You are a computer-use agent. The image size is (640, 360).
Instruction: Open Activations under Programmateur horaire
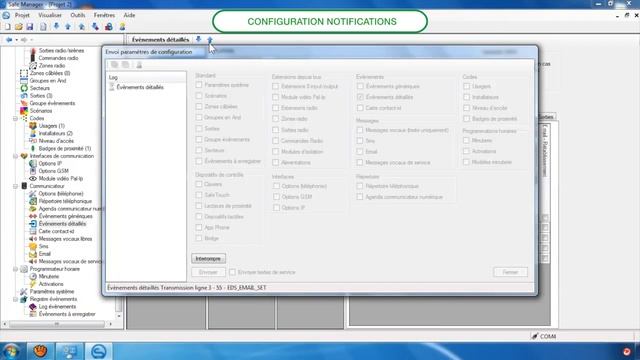point(51,284)
